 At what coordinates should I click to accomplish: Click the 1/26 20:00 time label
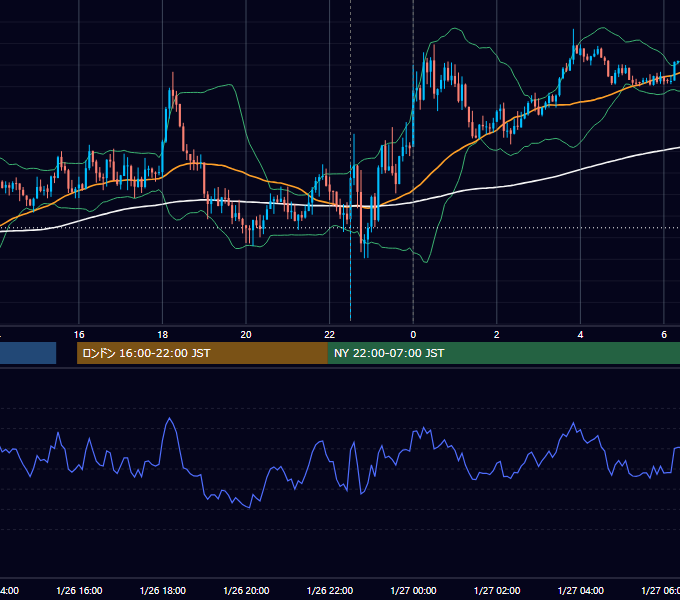click(246, 590)
